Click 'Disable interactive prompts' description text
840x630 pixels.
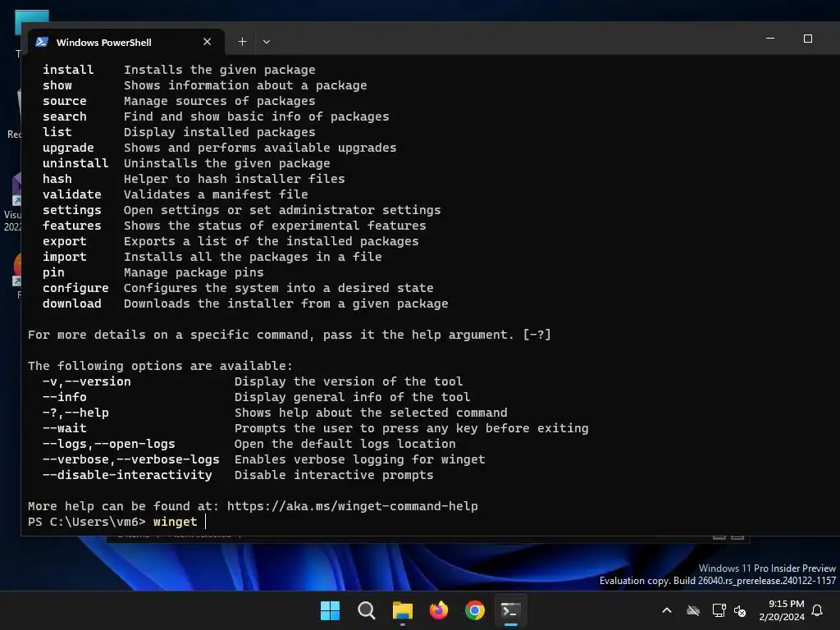[334, 475]
